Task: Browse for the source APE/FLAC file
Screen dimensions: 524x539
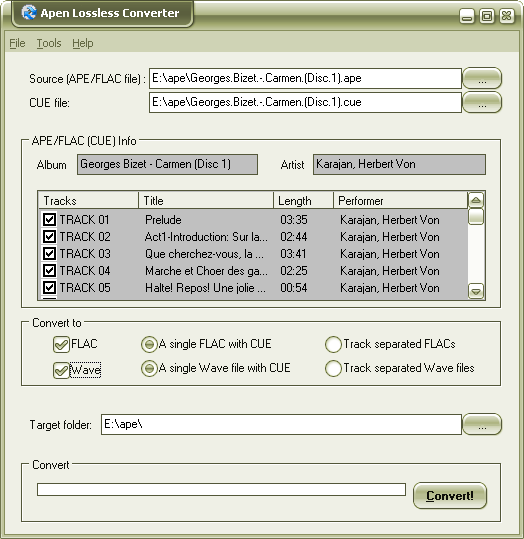Action: 482,78
